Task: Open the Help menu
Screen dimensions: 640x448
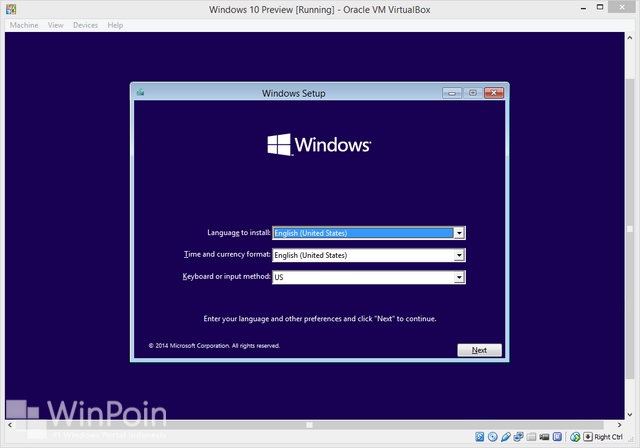Action: tap(115, 25)
